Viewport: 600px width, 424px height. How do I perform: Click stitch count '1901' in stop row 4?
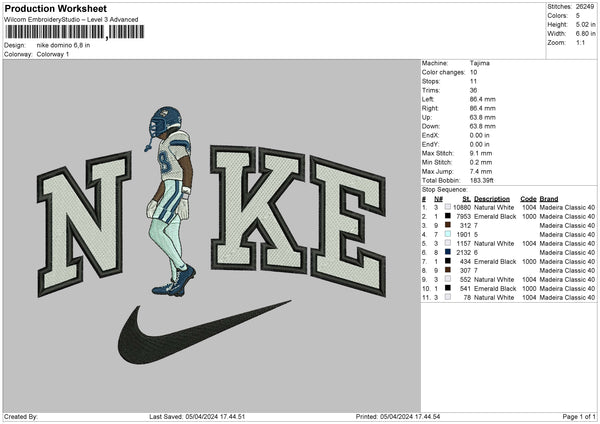coord(463,235)
